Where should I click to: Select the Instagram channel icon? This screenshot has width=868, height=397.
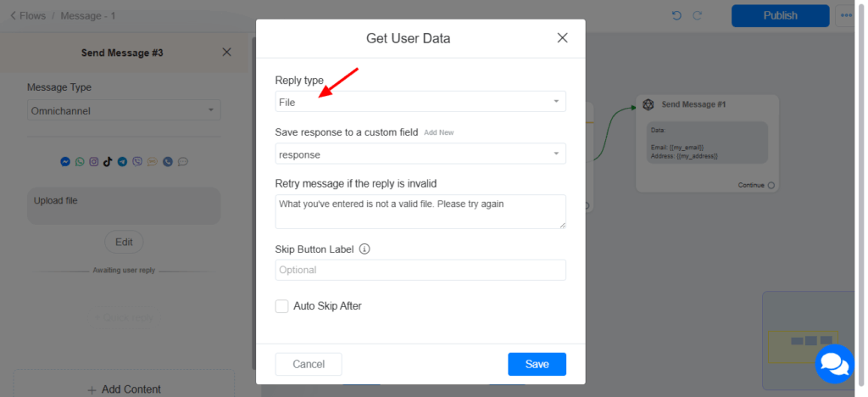pos(93,161)
